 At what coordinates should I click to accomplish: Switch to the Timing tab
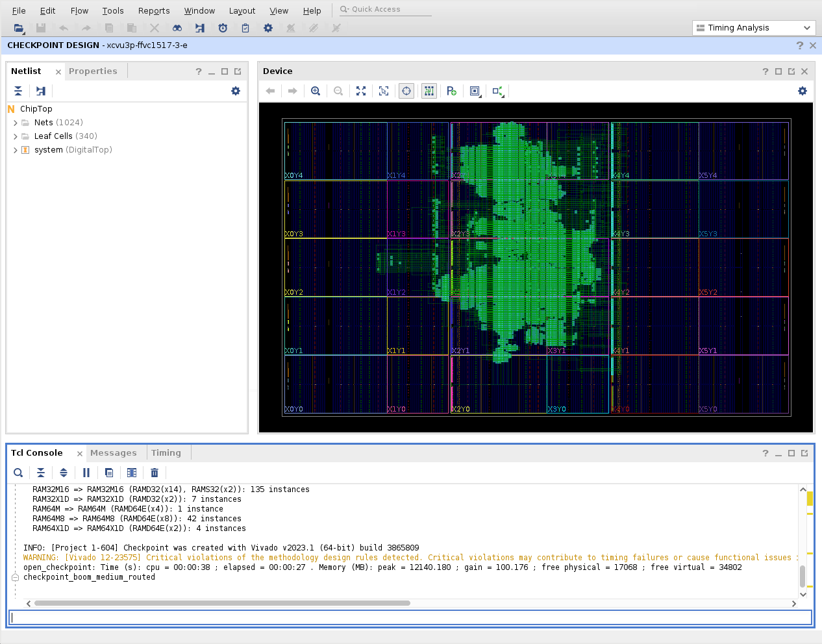(166, 453)
